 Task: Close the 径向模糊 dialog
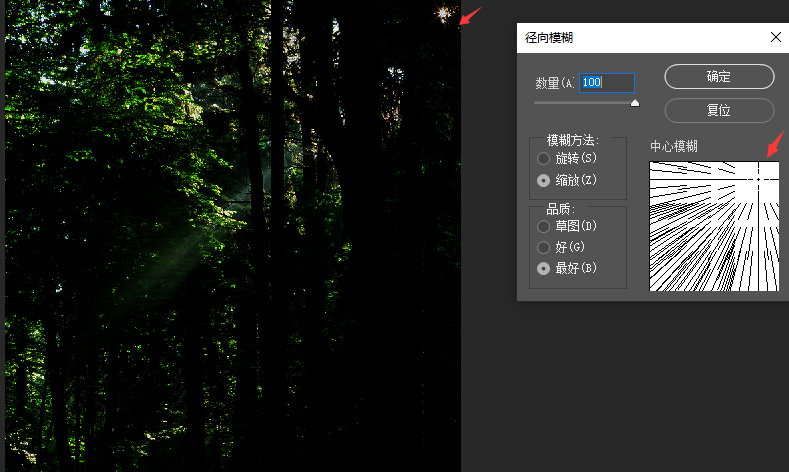pos(775,37)
